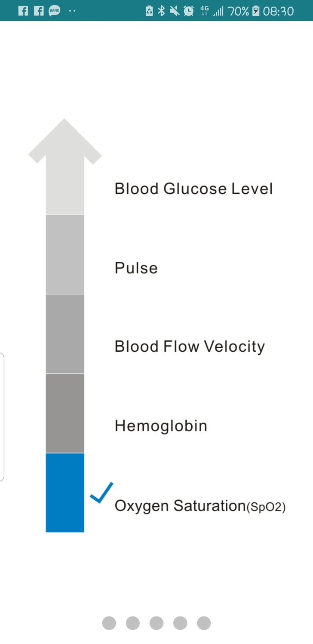
Task: Tap the 4G network indicator
Action: point(205,11)
